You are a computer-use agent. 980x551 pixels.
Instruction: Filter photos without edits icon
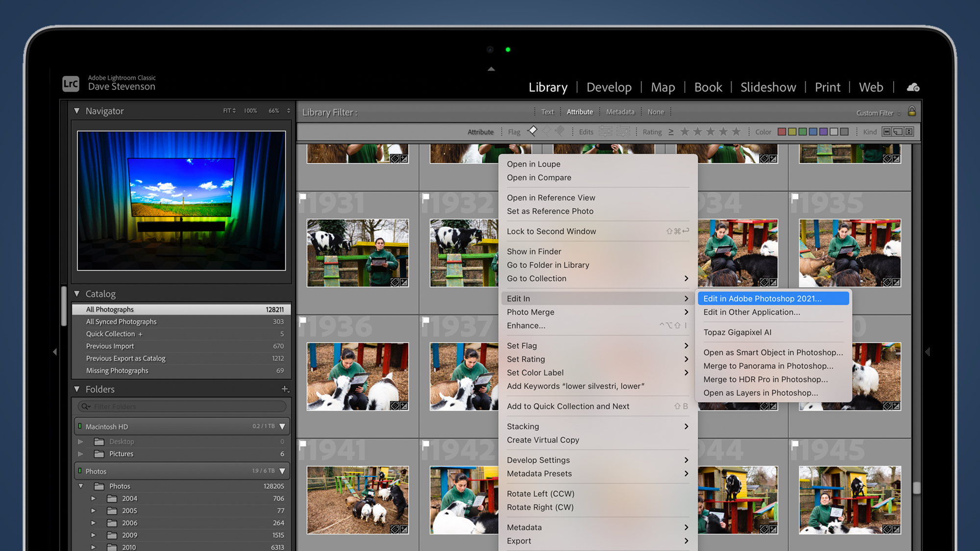623,131
